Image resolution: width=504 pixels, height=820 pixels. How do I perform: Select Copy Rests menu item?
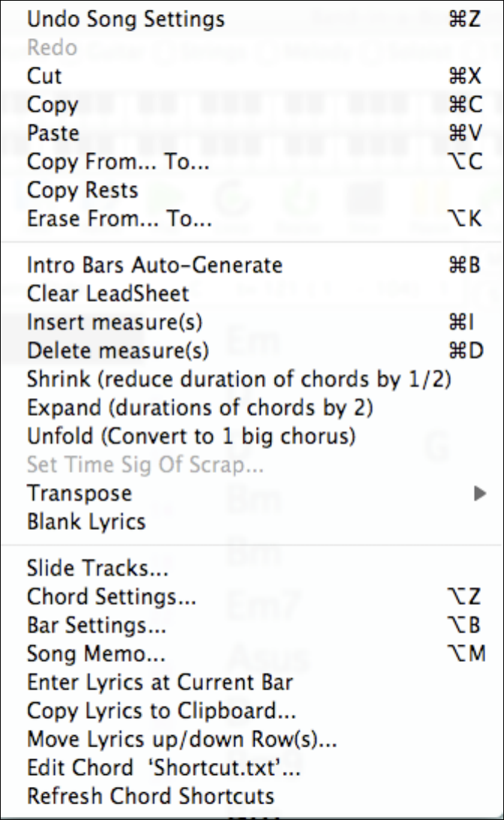pyautogui.click(x=82, y=190)
